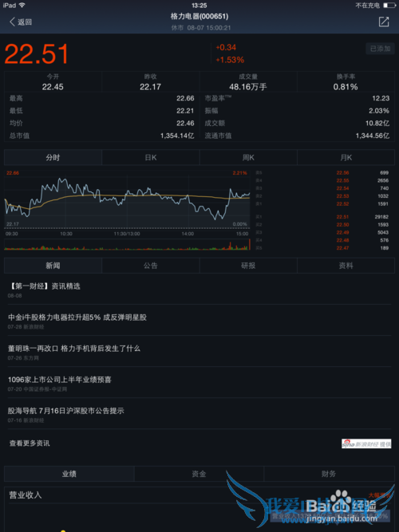Tap the sina 新浪财经 provider logo
Viewport: 399px width, 532px height.
[366, 443]
